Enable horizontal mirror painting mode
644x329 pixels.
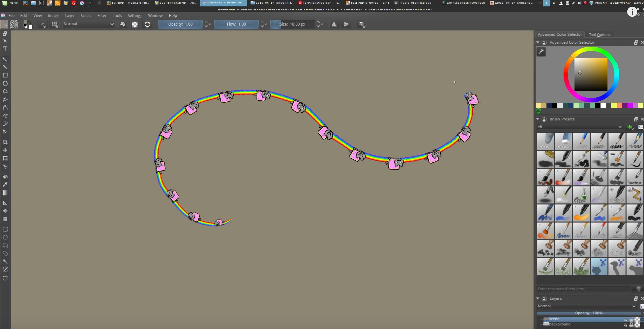point(334,24)
